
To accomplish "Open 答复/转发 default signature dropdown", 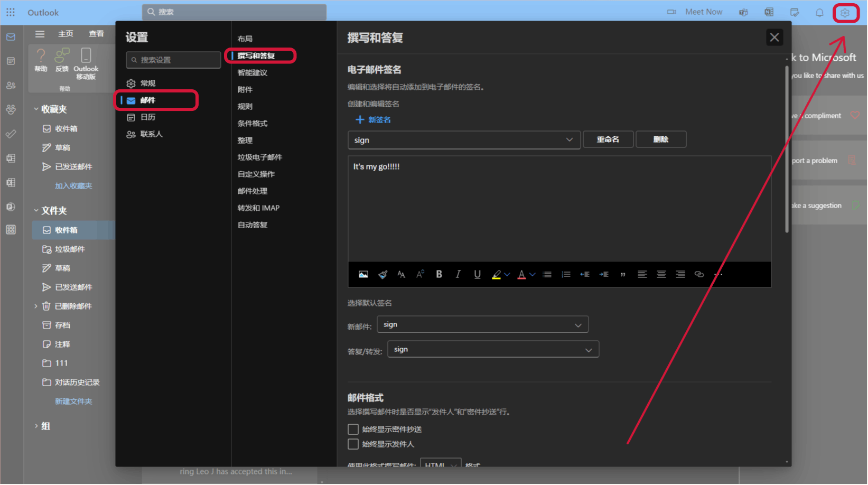I will click(x=493, y=350).
